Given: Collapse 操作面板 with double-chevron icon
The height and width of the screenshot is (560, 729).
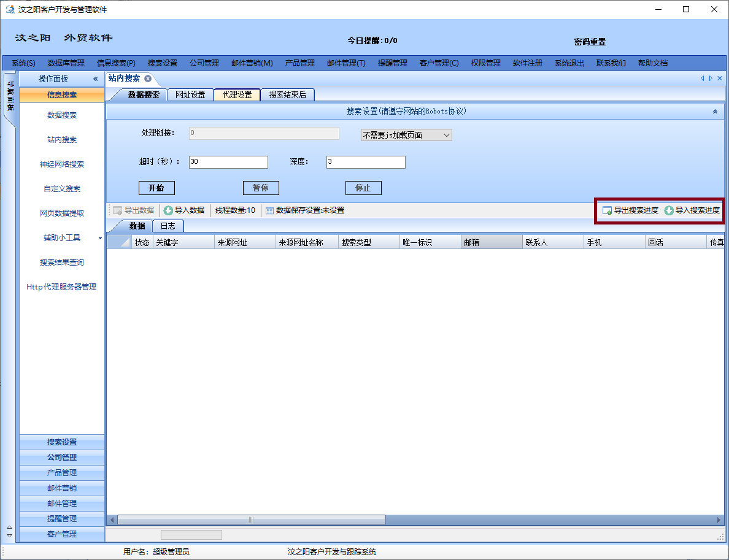Looking at the screenshot, I should tap(95, 79).
